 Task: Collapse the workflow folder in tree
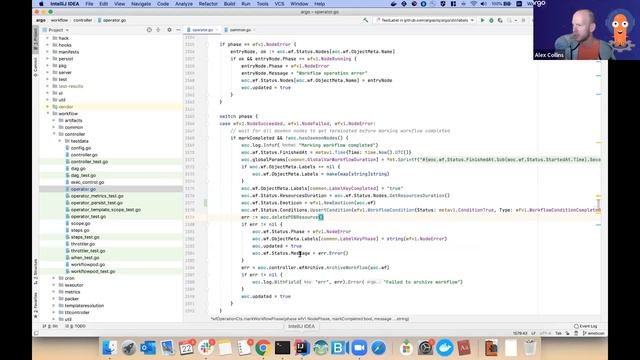48,113
